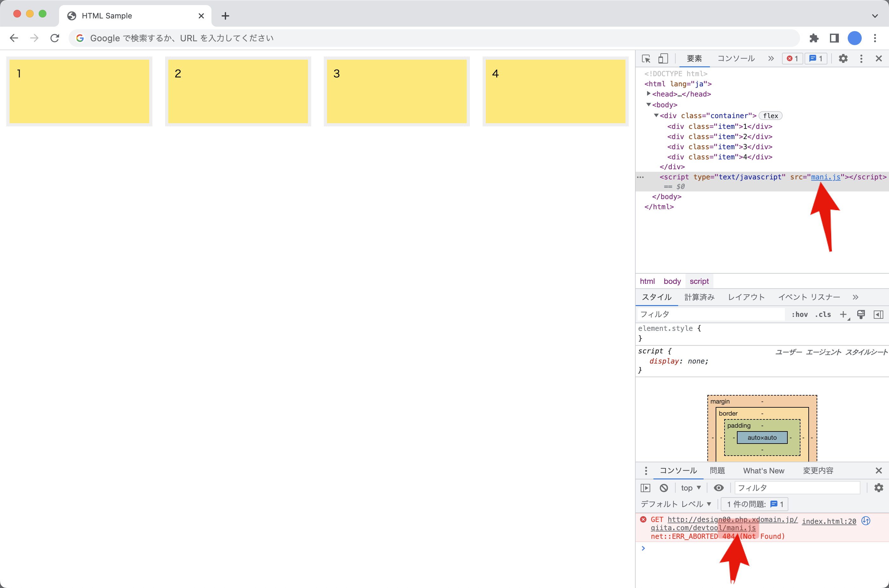889x588 pixels.
Task: Select the drawer コンソール tab
Action: [678, 471]
